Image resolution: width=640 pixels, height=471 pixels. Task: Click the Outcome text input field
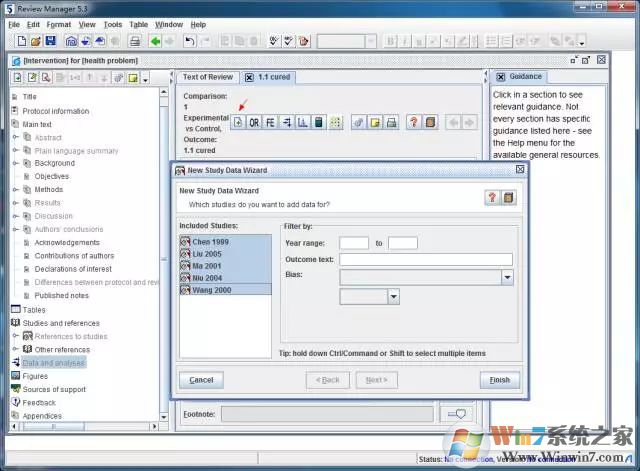425,260
